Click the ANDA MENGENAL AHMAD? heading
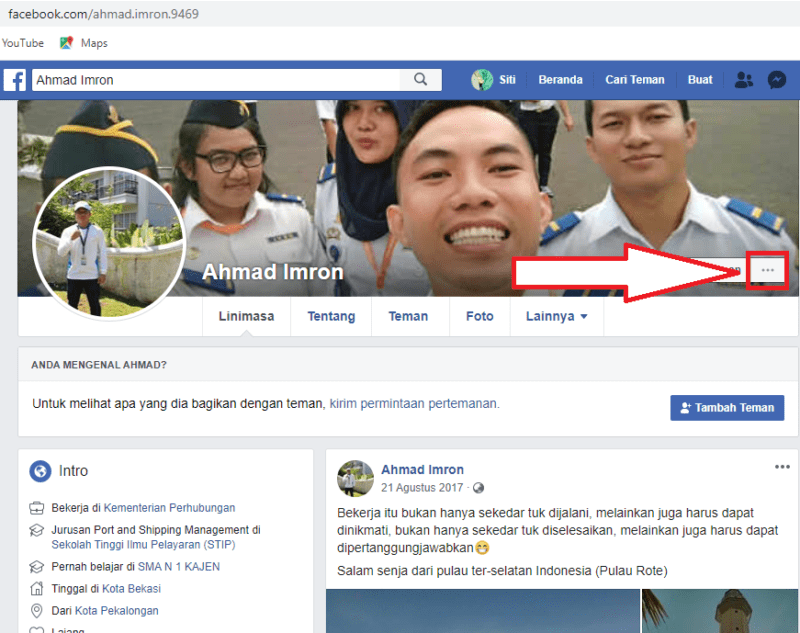 [x=99, y=365]
